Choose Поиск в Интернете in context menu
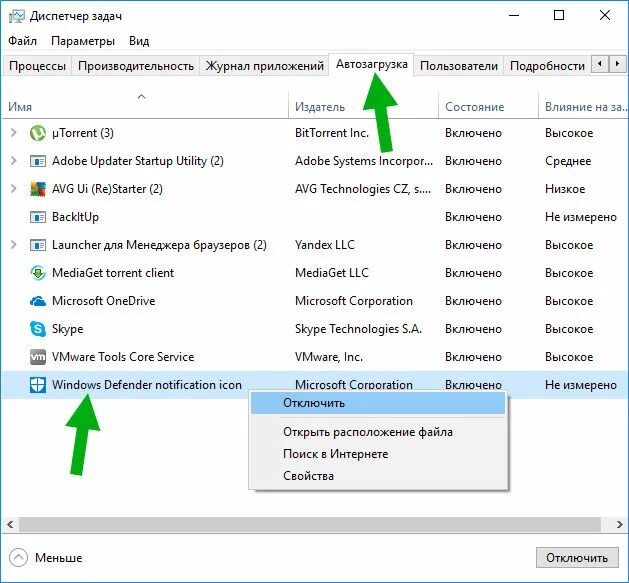 pyautogui.click(x=378, y=454)
